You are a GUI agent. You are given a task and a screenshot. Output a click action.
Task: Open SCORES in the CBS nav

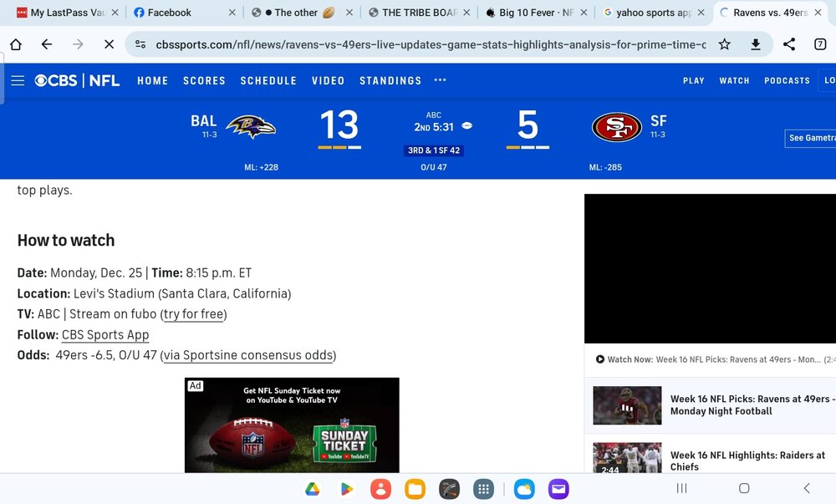coord(204,80)
